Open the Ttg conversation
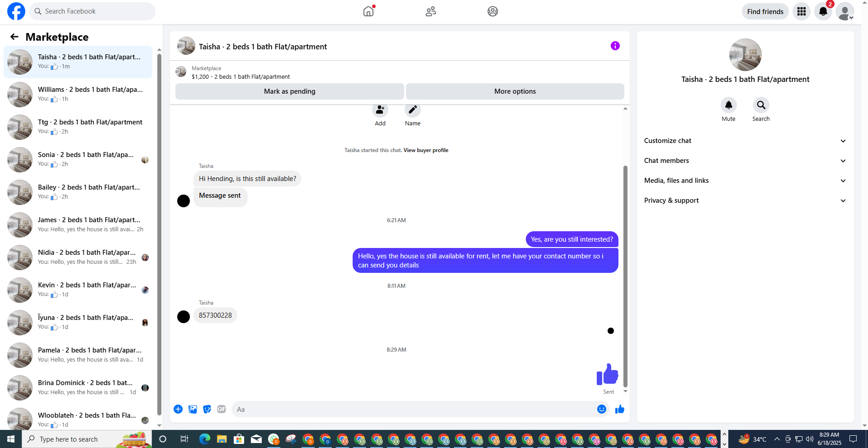The width and height of the screenshot is (868, 448). [78, 127]
